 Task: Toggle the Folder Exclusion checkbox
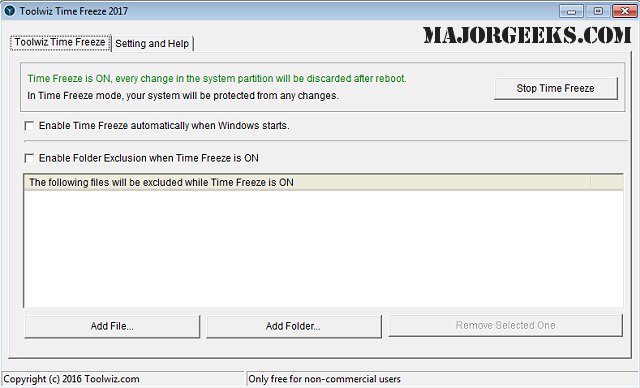[x=29, y=158]
